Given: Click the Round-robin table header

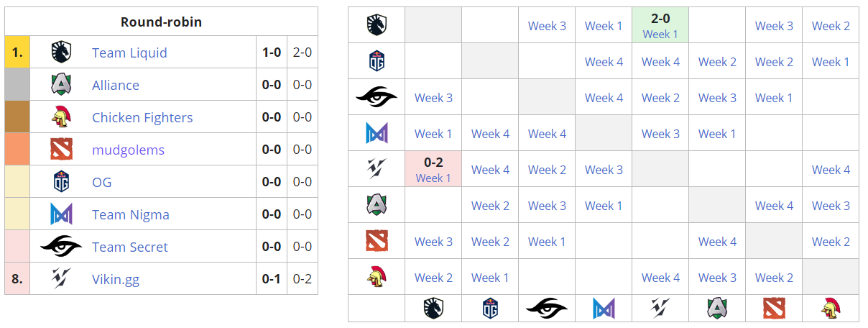Looking at the screenshot, I should 161,22.
